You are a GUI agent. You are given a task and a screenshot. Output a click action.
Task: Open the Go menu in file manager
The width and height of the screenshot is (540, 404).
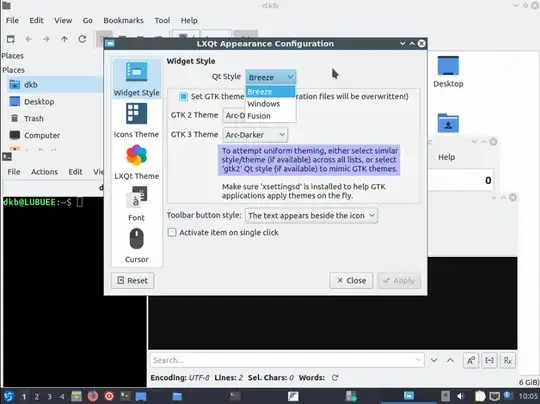tap(87, 20)
